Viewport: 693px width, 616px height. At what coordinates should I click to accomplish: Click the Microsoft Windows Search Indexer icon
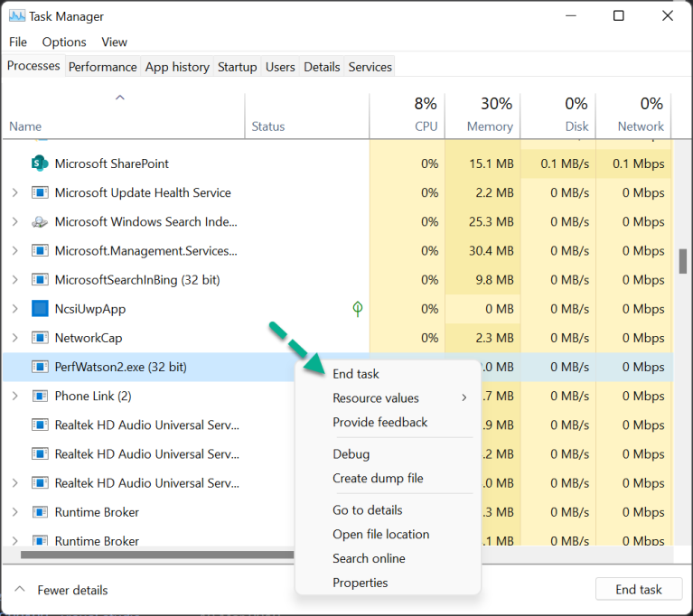pos(40,221)
